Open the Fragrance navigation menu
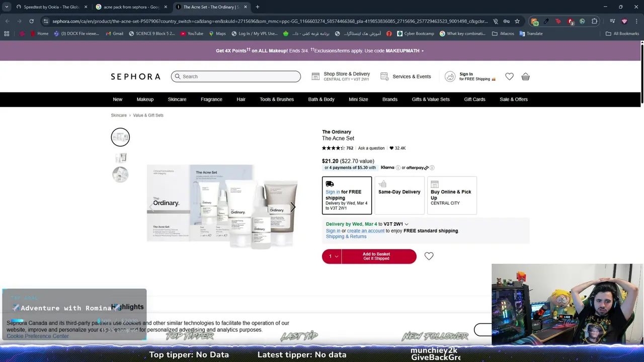Screen dimensions: 644x362 211,100
